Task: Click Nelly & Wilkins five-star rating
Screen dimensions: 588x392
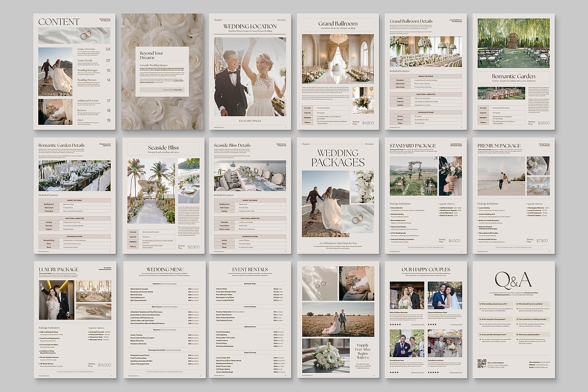Action: point(395,324)
